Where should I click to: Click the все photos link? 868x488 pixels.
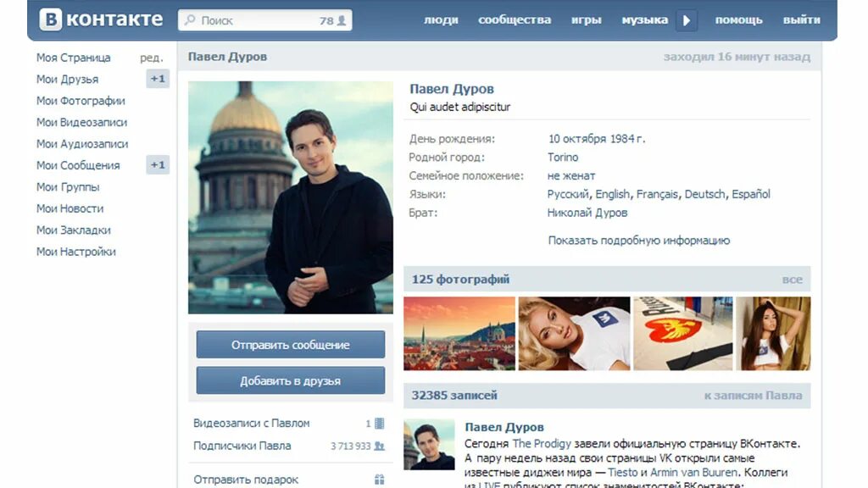[793, 280]
